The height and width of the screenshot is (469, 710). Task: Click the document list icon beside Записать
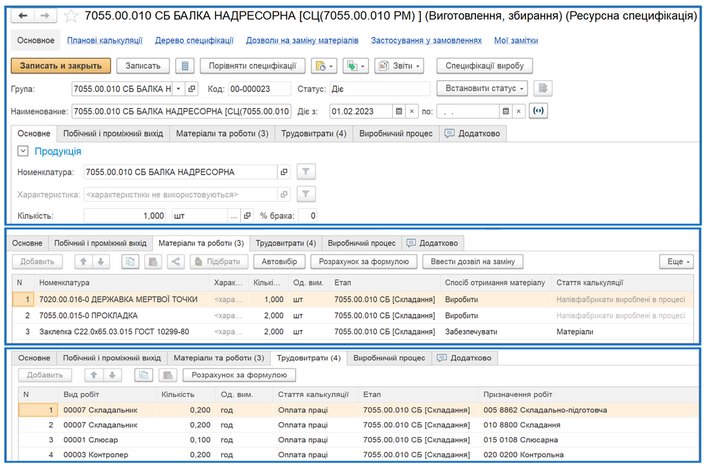pyautogui.click(x=185, y=66)
